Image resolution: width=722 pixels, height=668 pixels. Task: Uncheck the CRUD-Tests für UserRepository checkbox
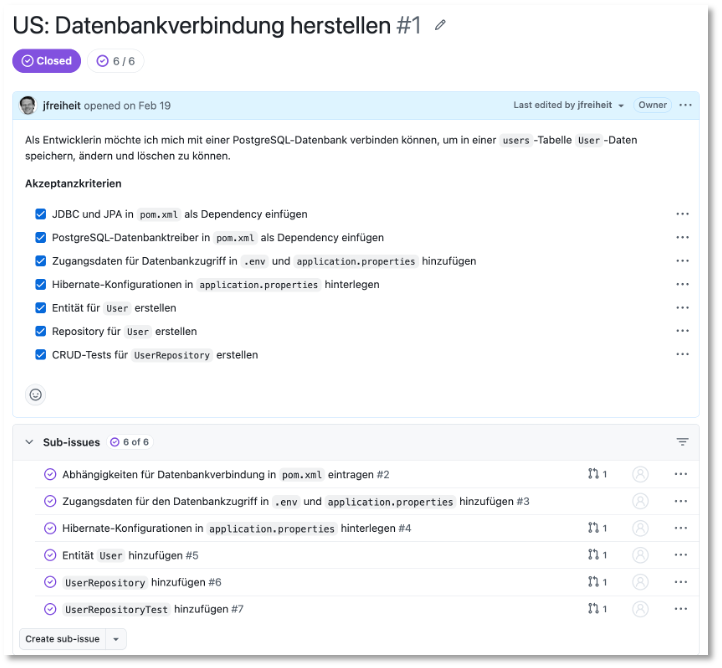[x=41, y=354]
